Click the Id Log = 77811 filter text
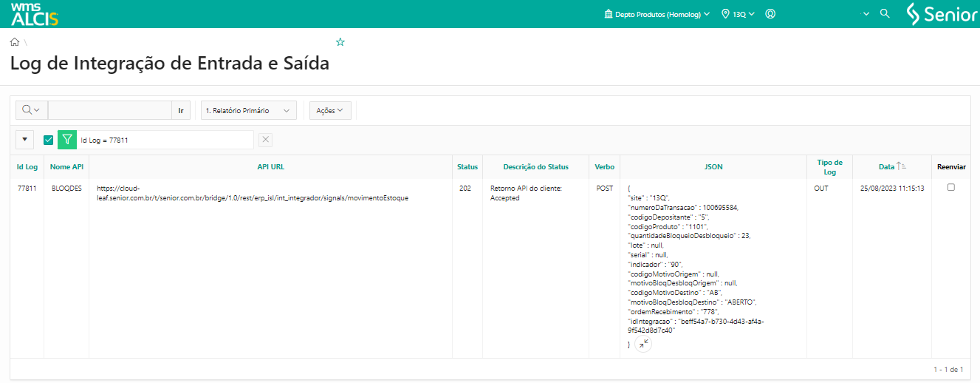980x383 pixels. click(x=105, y=140)
